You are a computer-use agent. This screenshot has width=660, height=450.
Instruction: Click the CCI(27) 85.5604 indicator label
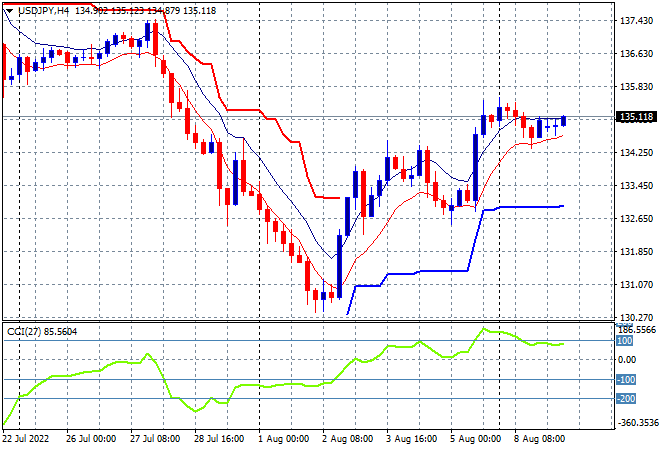coord(42,332)
